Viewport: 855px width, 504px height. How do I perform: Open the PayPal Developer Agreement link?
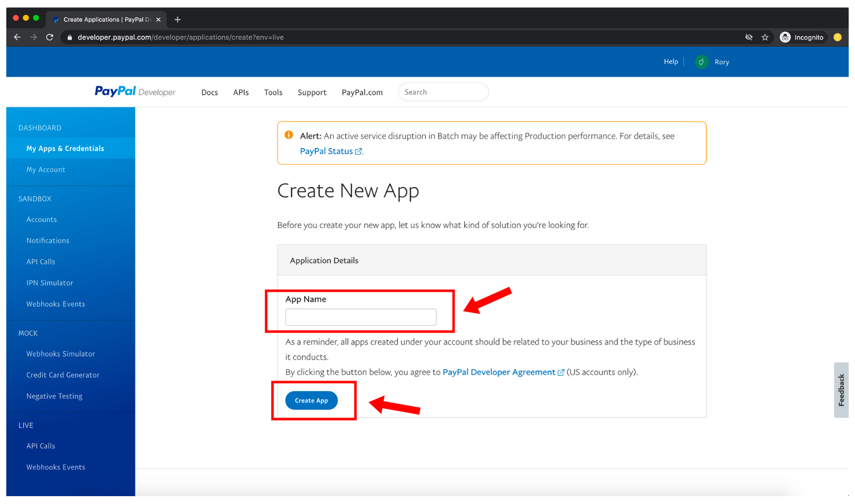coord(499,372)
